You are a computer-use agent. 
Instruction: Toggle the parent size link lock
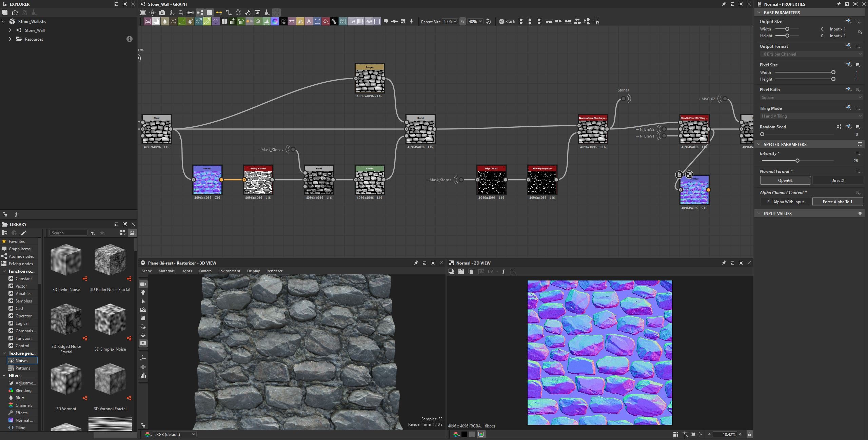point(462,21)
